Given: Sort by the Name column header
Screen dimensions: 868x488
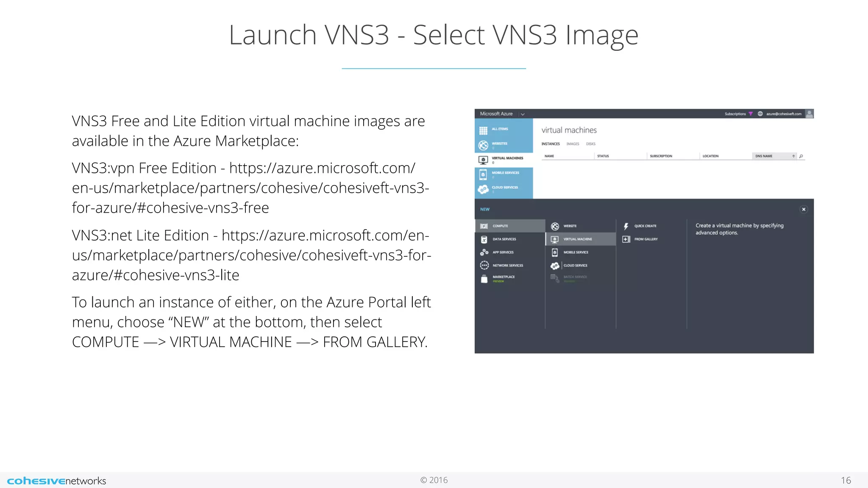Looking at the screenshot, I should coord(549,156).
